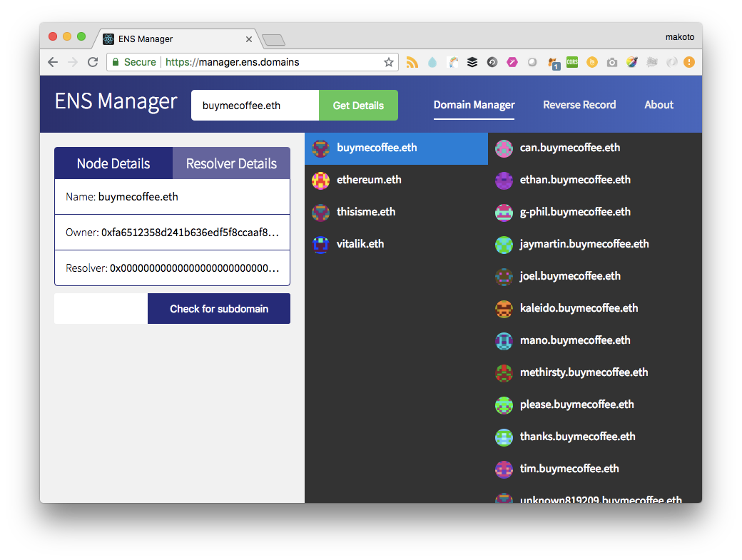This screenshot has width=742, height=560.
Task: Click the Name: buymecoffee.eth row
Action: click(x=172, y=197)
